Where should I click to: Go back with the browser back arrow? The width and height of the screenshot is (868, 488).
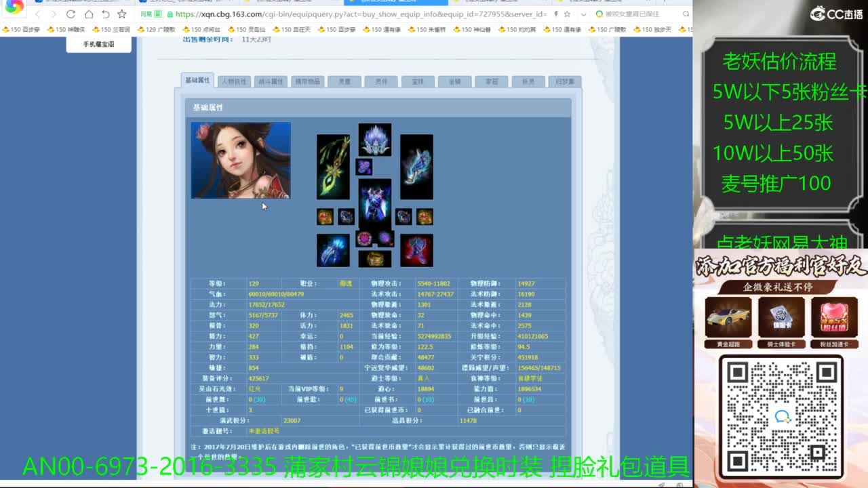click(x=37, y=14)
